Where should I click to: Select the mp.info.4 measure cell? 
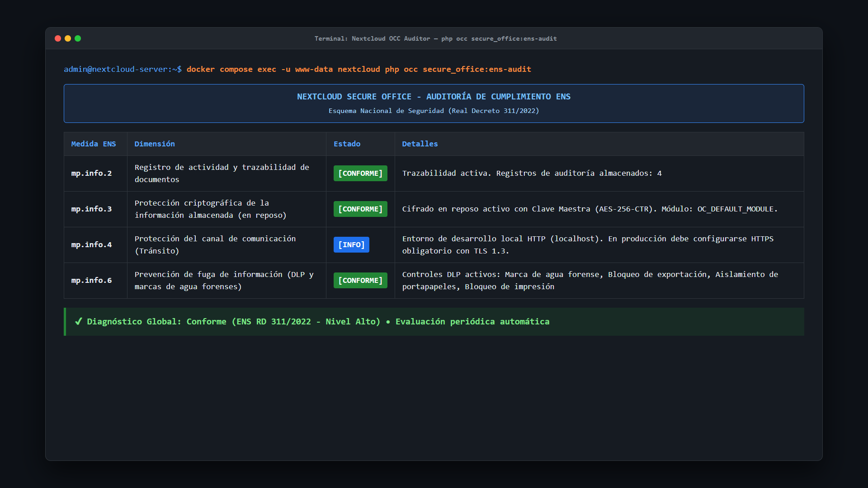coord(95,245)
